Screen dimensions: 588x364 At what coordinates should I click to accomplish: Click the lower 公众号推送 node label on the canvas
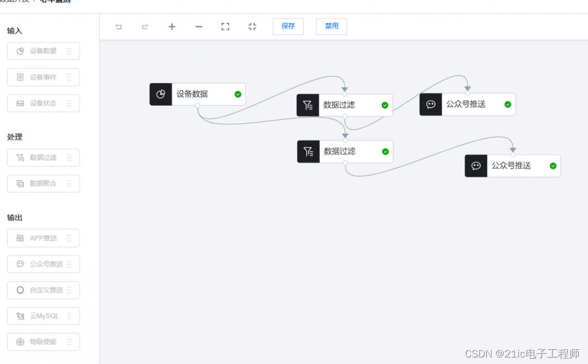(x=511, y=166)
